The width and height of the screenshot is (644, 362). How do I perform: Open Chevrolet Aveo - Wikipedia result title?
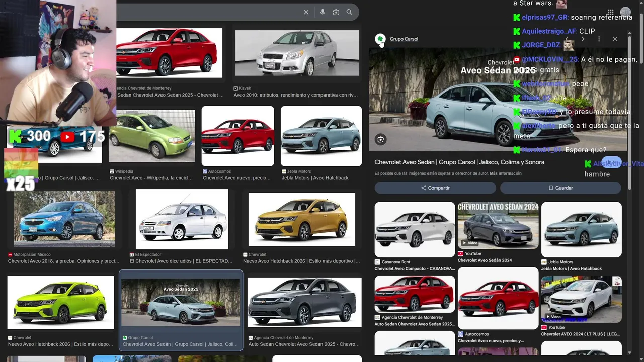pos(151,178)
